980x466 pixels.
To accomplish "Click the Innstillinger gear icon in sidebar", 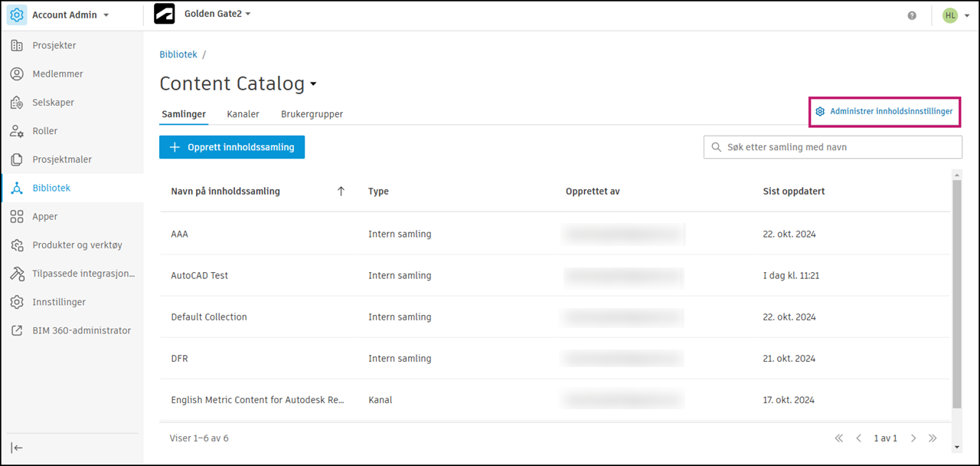I will [x=17, y=303].
